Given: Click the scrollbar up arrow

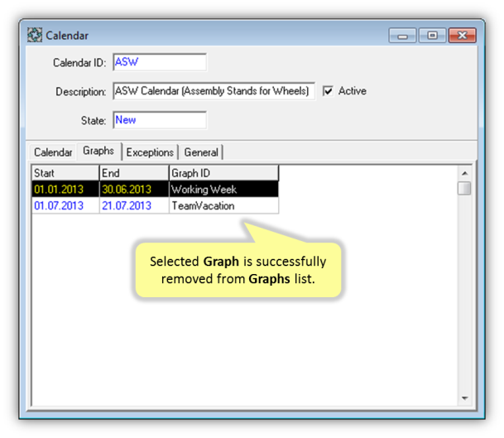Looking at the screenshot, I should (464, 173).
